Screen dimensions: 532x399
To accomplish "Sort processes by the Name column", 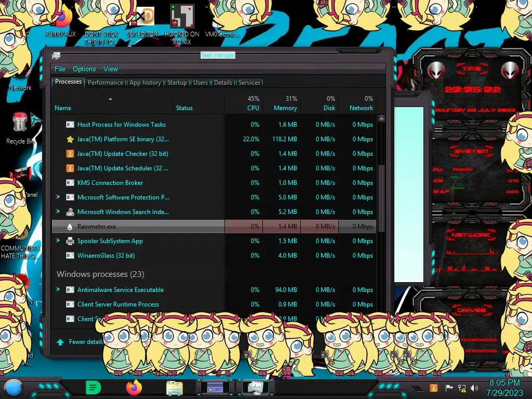I will pos(112,103).
